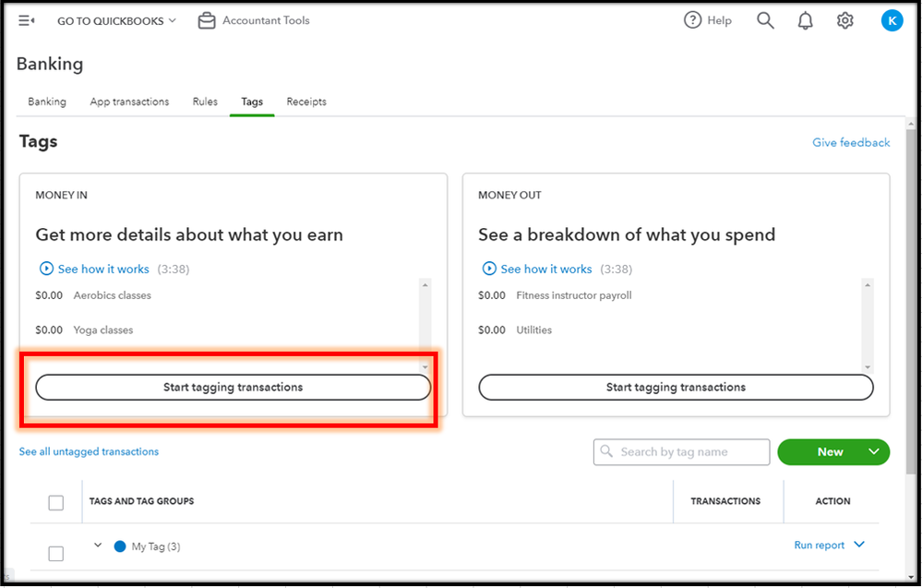This screenshot has width=922, height=588.
Task: Click the Money In list scrollbar
Action: pos(425,325)
